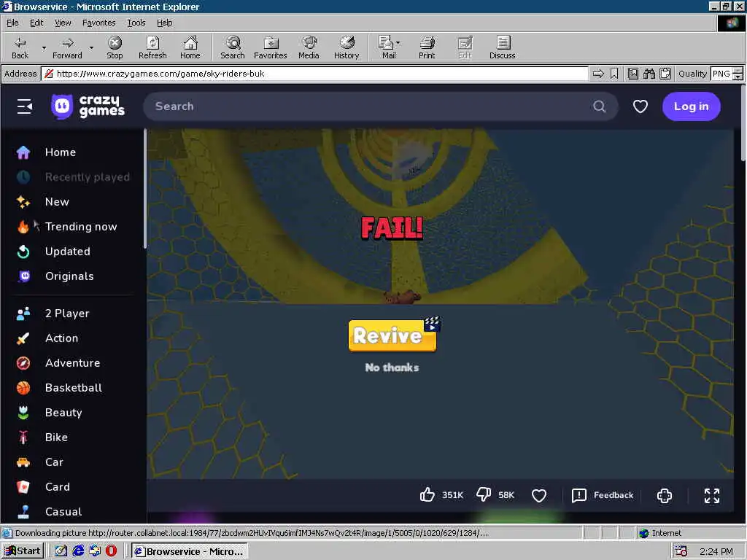Open the Tools menu
This screenshot has width=747, height=560.
coord(136,23)
